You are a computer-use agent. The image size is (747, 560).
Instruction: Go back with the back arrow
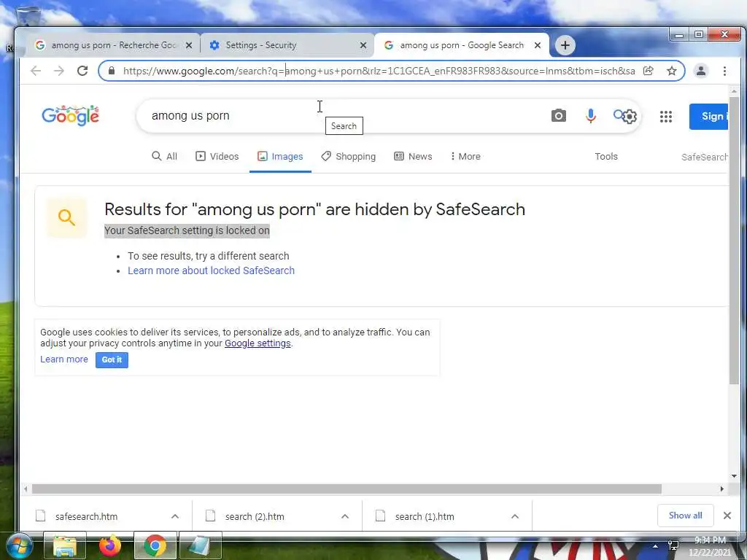(x=36, y=71)
